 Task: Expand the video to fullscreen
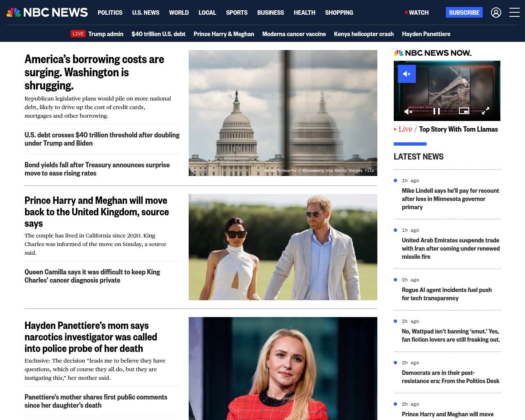point(486,111)
